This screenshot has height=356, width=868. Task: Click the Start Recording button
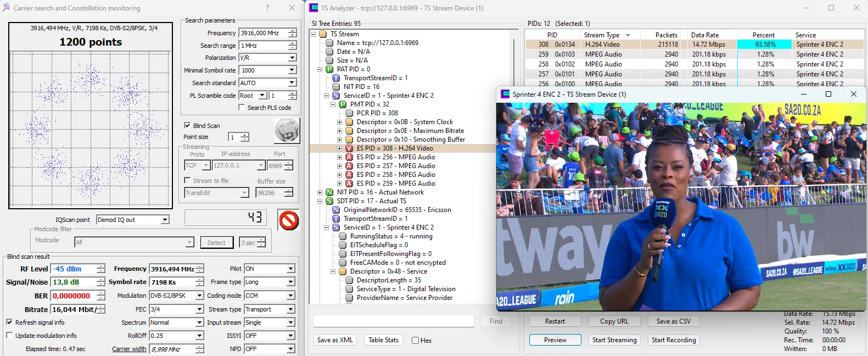pos(674,340)
